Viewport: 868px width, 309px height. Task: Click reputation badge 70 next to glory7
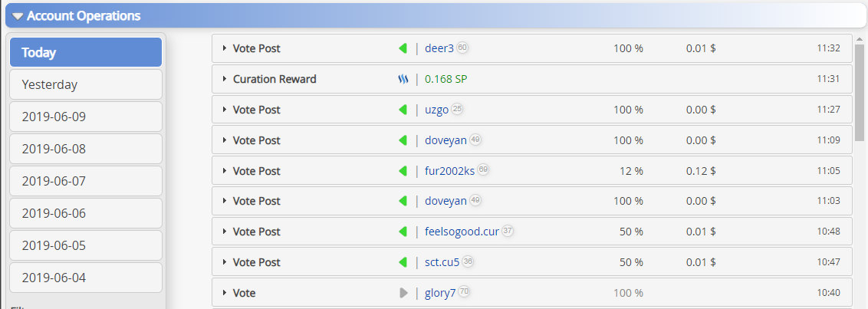(465, 291)
